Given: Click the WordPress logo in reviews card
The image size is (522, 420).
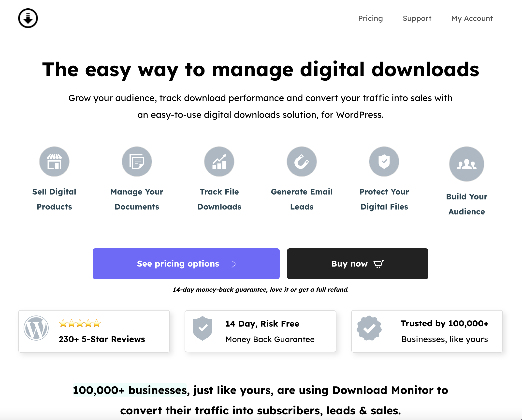Looking at the screenshot, I should pyautogui.click(x=36, y=328).
